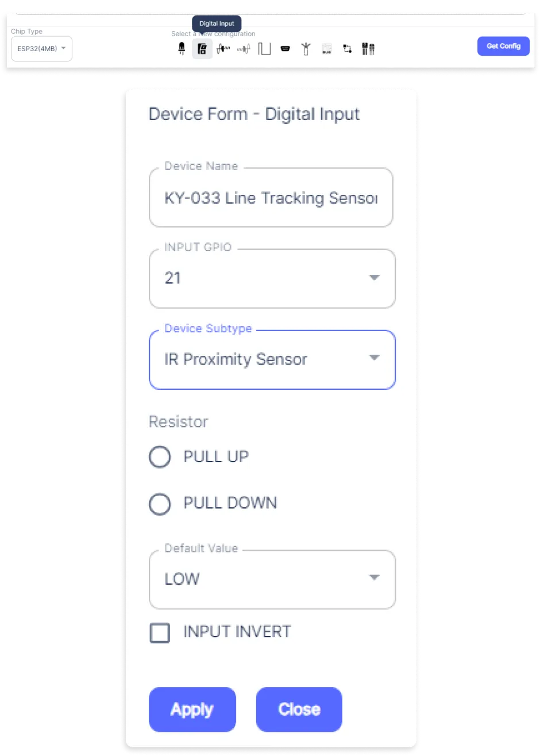Expand the INPUT GPIO dropdown
Screen dimensions: 540x756
point(272,279)
